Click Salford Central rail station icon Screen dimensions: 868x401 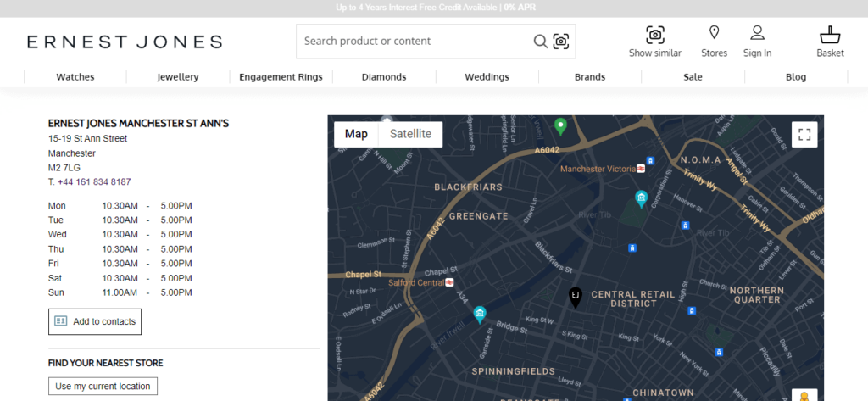pyautogui.click(x=449, y=282)
